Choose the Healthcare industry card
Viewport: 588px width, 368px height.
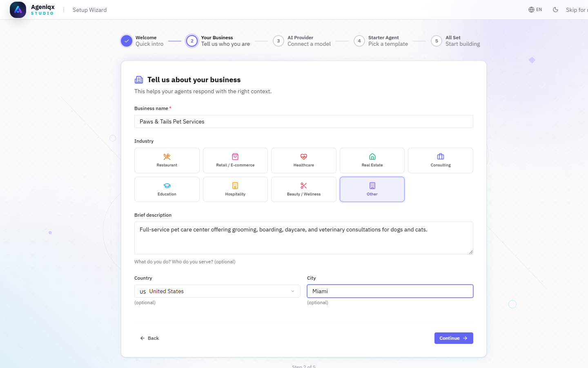click(x=304, y=160)
